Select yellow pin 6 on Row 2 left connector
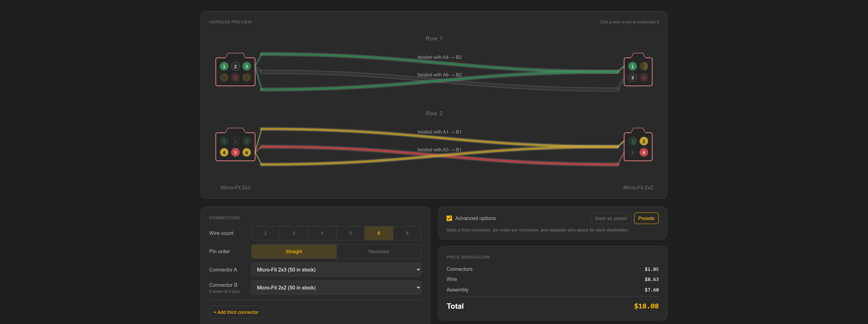 pyautogui.click(x=246, y=153)
